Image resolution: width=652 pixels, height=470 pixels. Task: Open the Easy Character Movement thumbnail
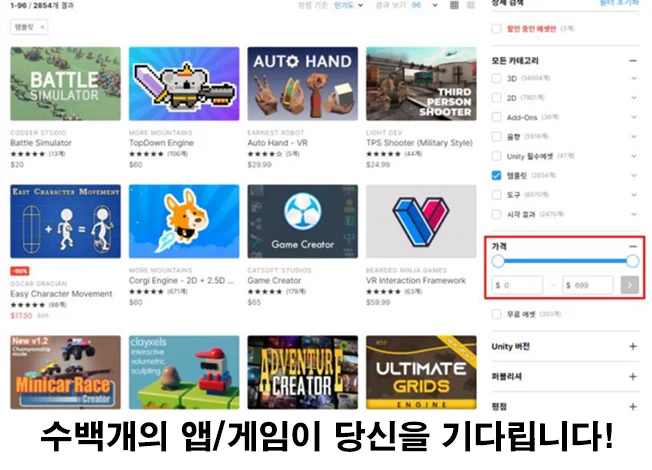pos(66,221)
